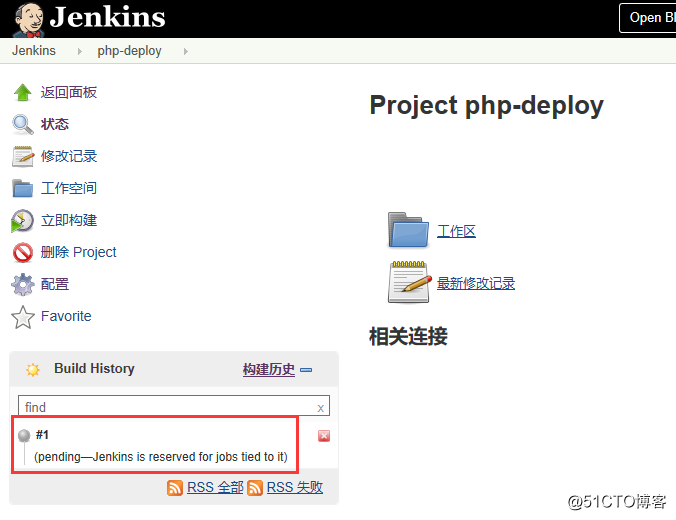Select 状态 in the sidebar
This screenshot has width=676, height=520.
(55, 124)
